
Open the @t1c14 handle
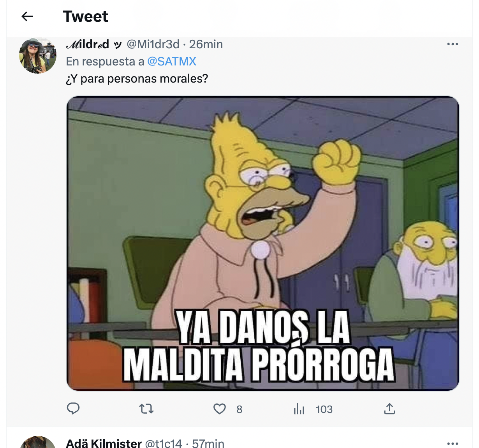[x=164, y=443]
